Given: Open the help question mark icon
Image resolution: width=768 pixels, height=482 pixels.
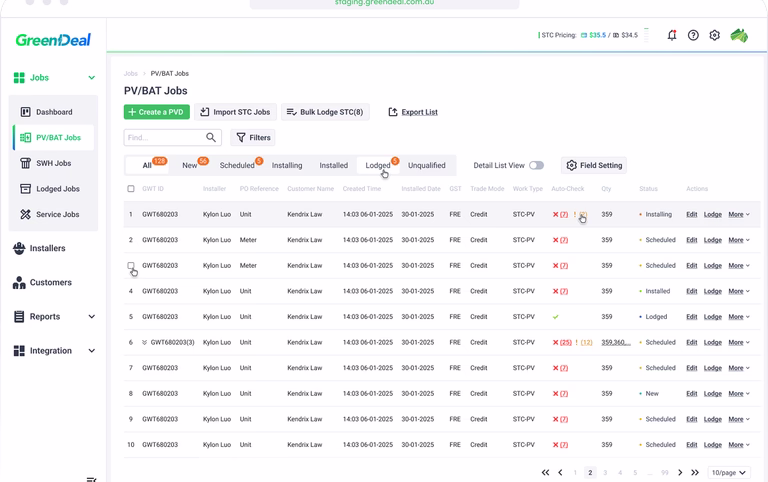Looking at the screenshot, I should (693, 35).
